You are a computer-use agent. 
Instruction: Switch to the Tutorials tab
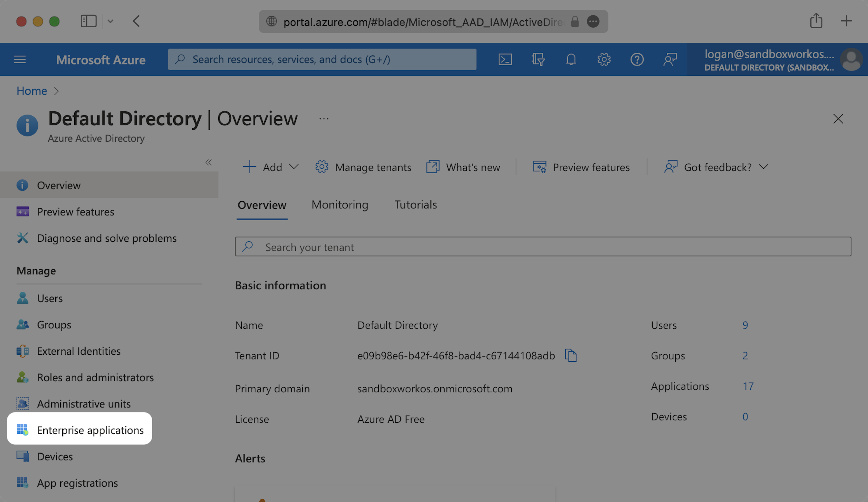pos(415,205)
